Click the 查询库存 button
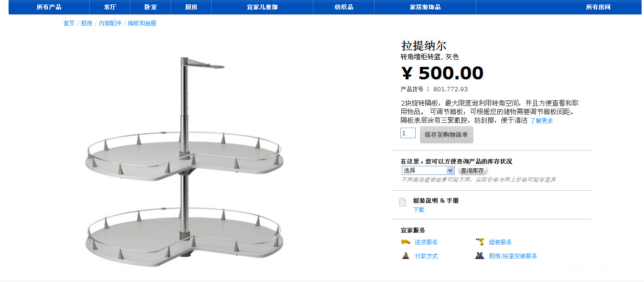This screenshot has height=282, width=644. point(473,171)
